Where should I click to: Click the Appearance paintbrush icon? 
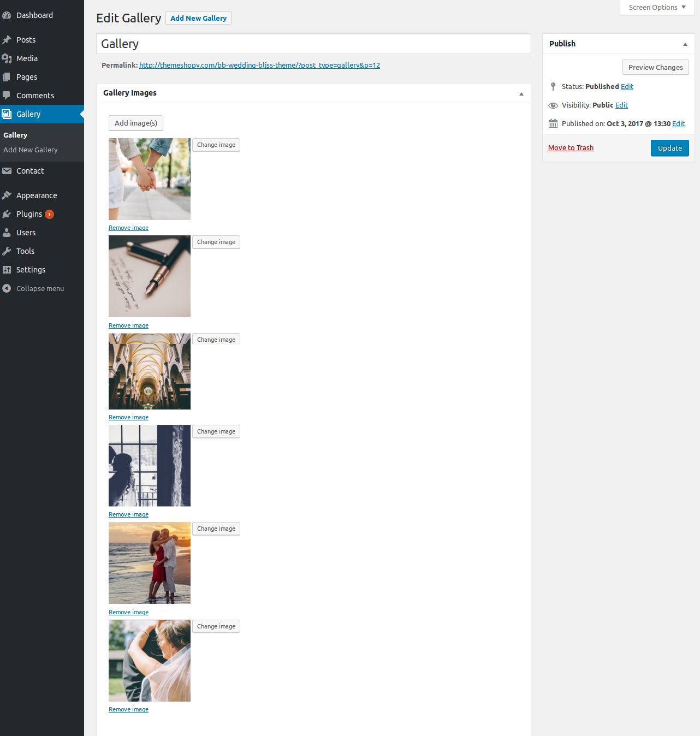tap(7, 195)
